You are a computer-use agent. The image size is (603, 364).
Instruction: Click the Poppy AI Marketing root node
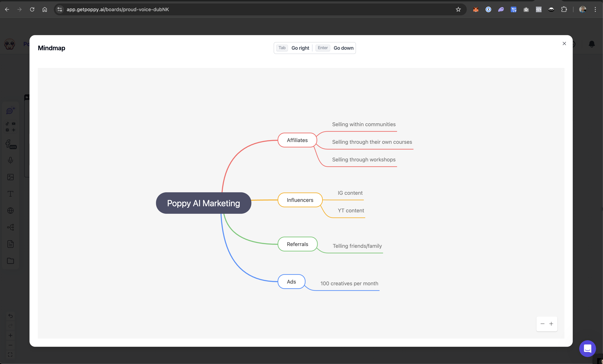pyautogui.click(x=203, y=203)
